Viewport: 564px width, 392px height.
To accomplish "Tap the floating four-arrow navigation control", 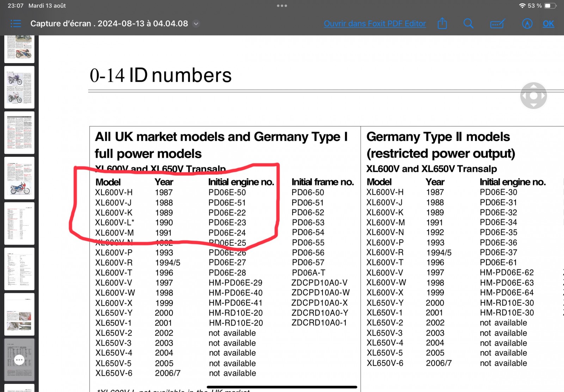I will (533, 96).
